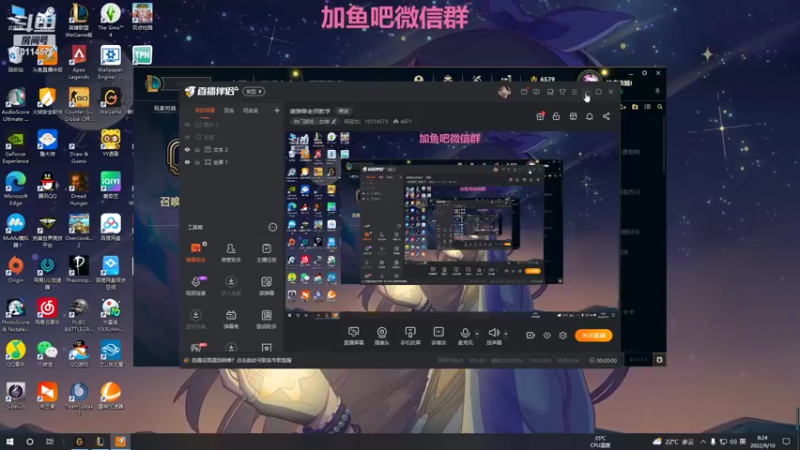Open the 歌词助手 tool in toolbox
Viewport: 800px width, 450px height.
pos(266,319)
